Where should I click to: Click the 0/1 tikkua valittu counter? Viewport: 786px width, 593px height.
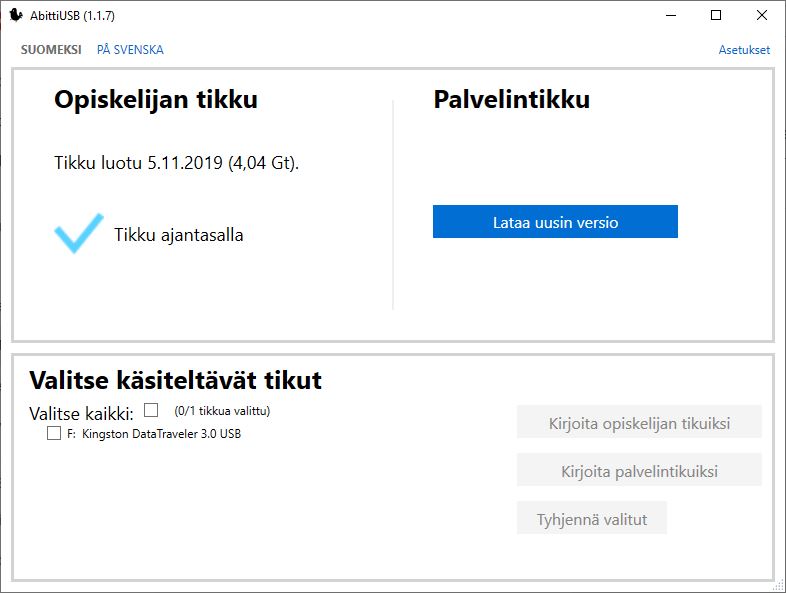[x=222, y=410]
